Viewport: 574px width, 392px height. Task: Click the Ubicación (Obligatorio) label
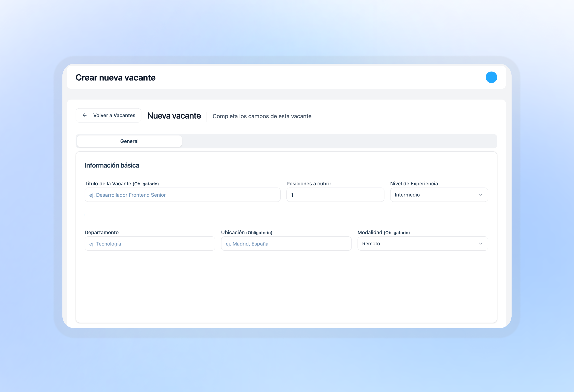coord(246,232)
